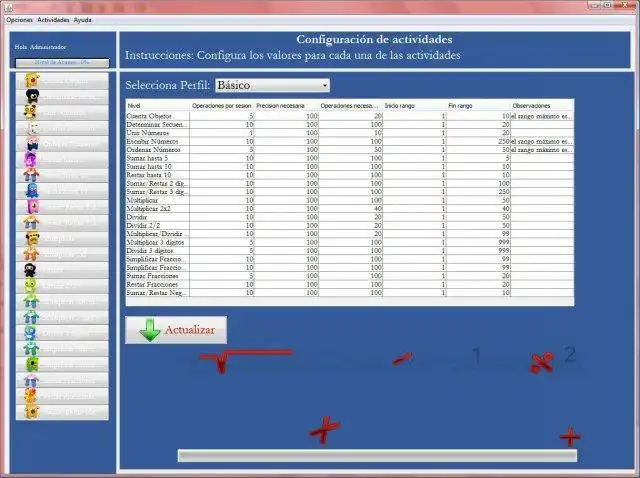Click Fin rango 999 in Dividir 3 dígitos row
640x478 pixels.
coord(478,251)
